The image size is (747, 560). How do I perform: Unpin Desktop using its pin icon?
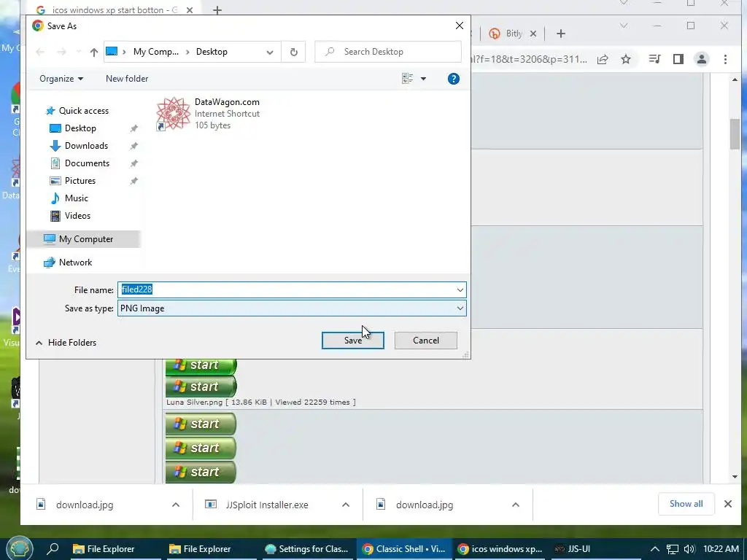coord(134,128)
